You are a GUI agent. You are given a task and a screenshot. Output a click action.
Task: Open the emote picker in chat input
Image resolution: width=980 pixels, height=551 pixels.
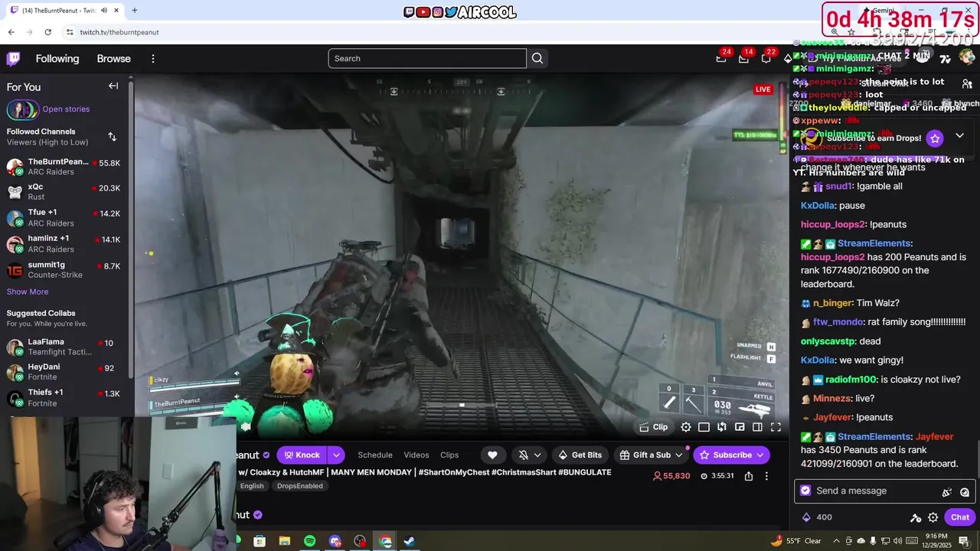click(965, 492)
